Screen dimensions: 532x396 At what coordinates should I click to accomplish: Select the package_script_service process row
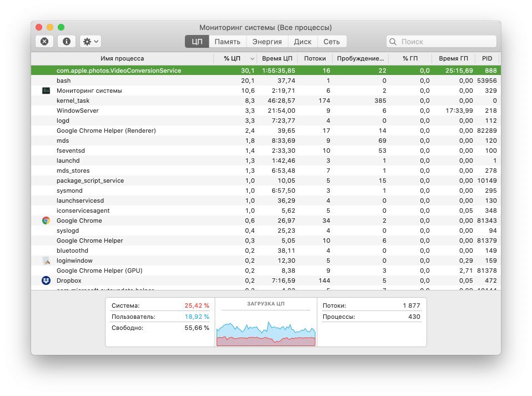click(x=266, y=181)
